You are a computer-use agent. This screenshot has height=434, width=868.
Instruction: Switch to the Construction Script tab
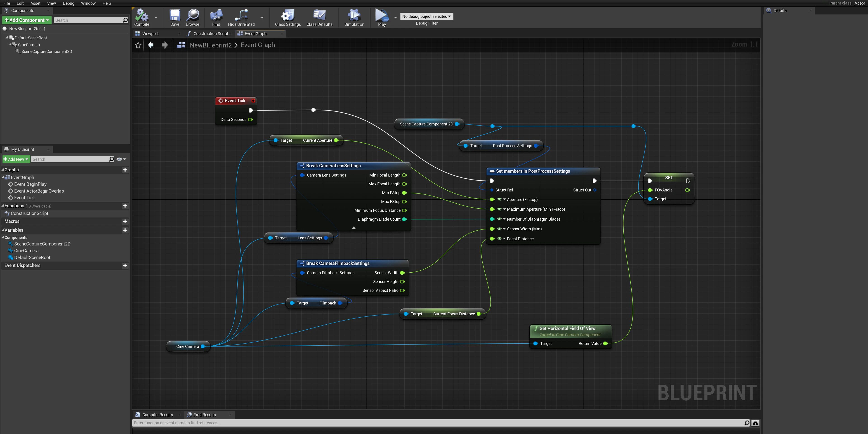pyautogui.click(x=211, y=34)
